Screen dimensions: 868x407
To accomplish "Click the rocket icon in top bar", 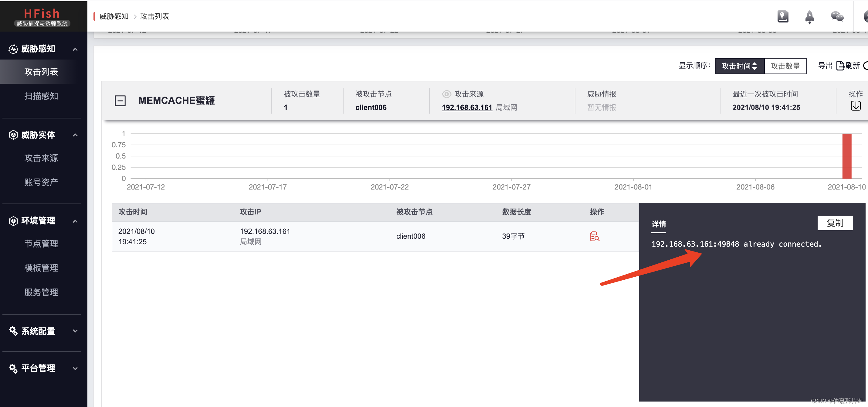I will click(809, 16).
